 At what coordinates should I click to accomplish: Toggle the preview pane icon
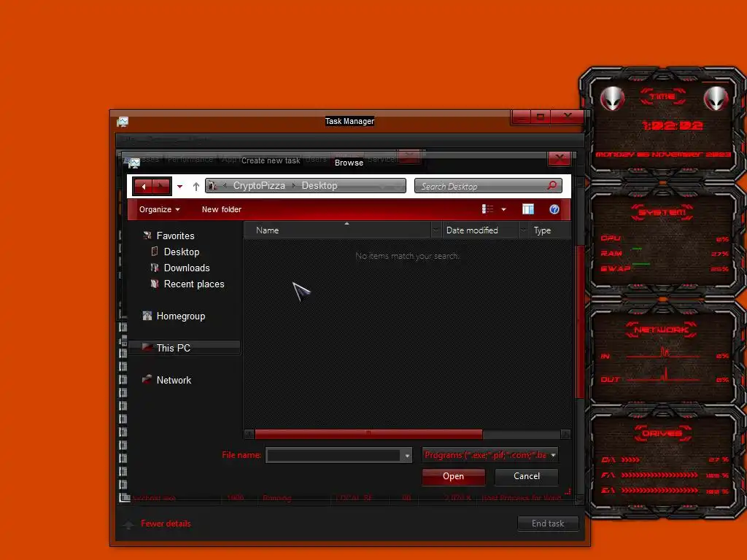click(x=528, y=209)
